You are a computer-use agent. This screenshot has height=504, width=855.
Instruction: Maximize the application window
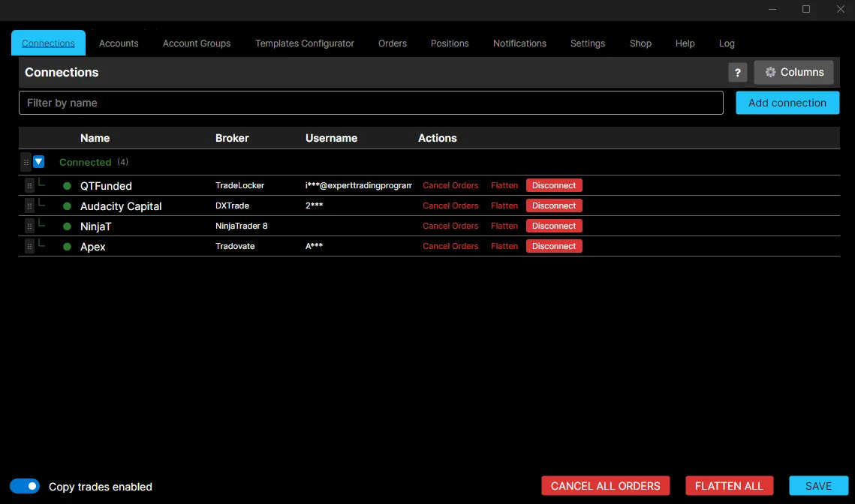(806, 9)
